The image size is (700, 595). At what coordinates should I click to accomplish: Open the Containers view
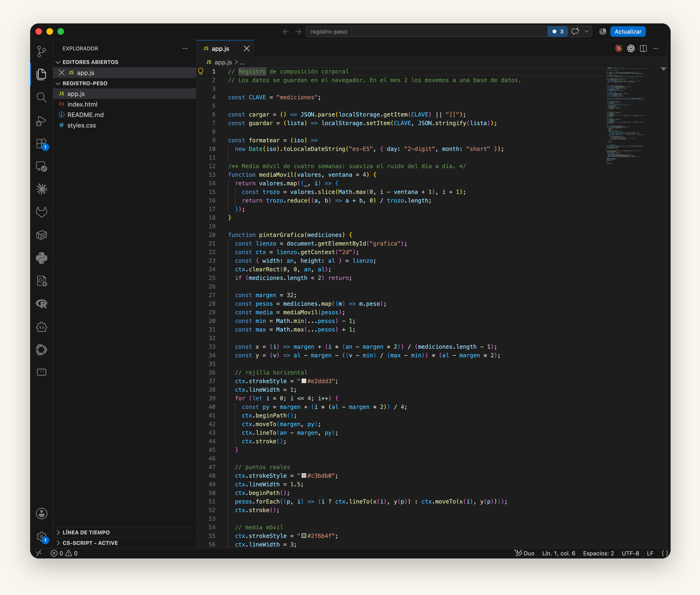42,235
